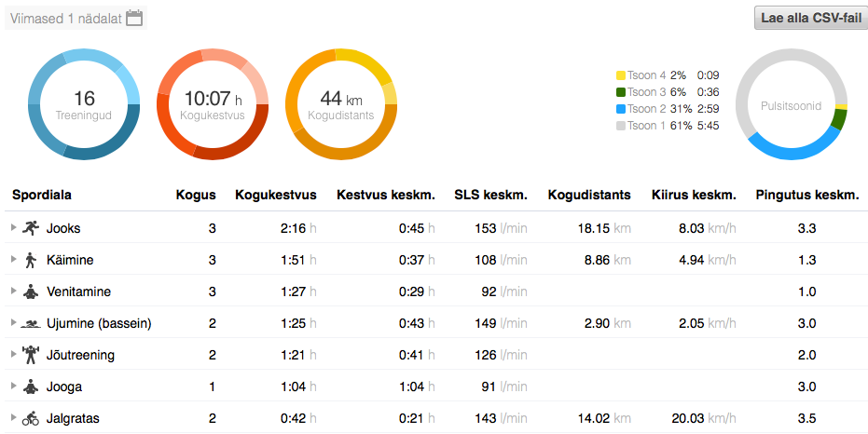
Task: Expand the Jalgratas row details
Action: pyautogui.click(x=13, y=418)
